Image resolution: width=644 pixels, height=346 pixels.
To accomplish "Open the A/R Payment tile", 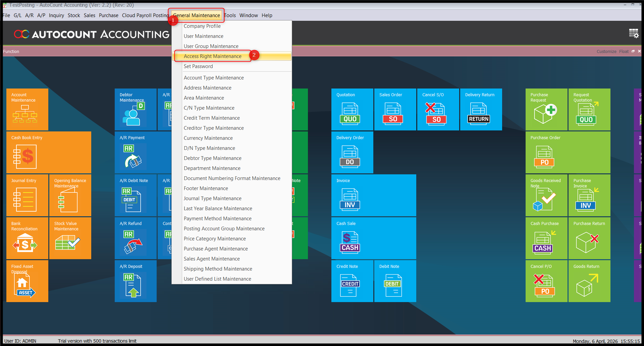I will coord(143,152).
